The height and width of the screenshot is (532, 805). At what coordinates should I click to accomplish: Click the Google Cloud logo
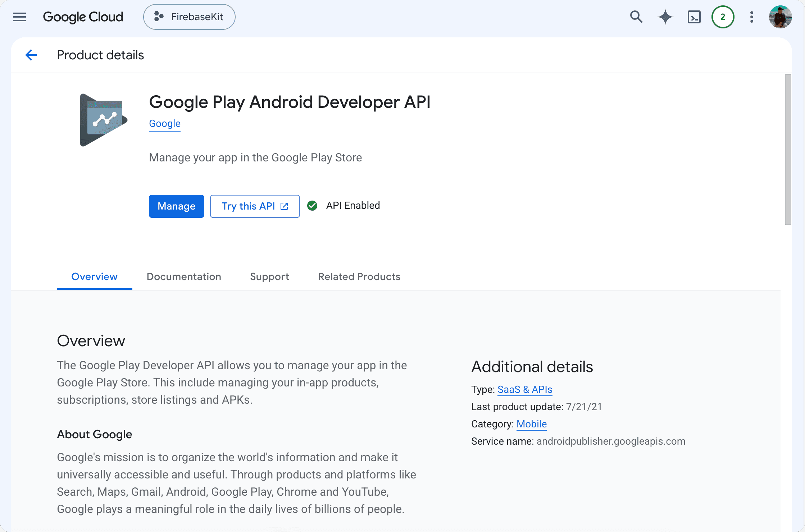tap(83, 17)
